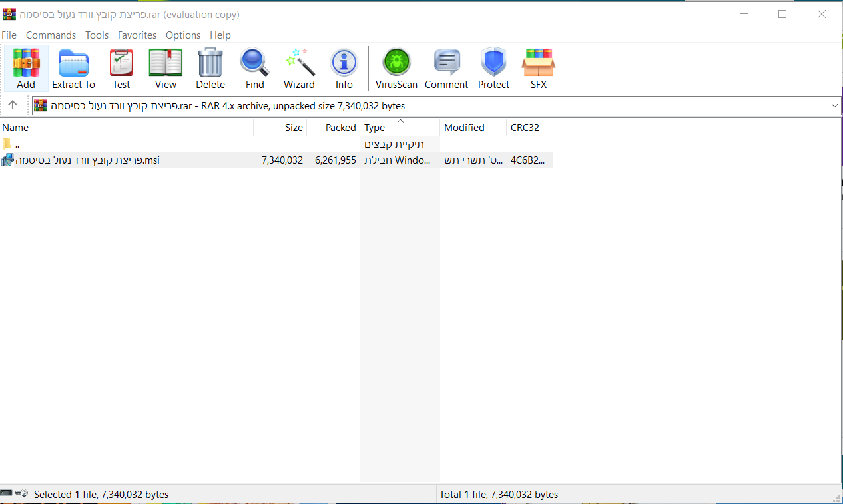The width and height of the screenshot is (843, 504).
Task: Open the Options menu
Action: (x=183, y=35)
